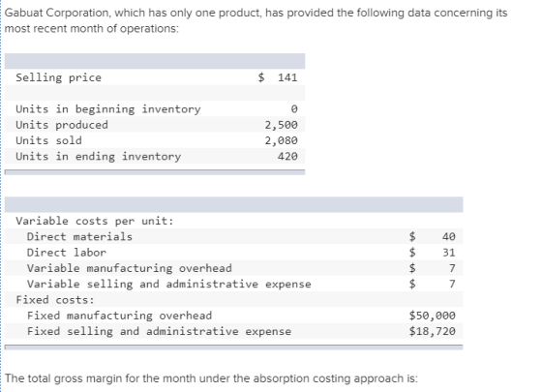Click the variable manufacturing overhead value 7

452,268
